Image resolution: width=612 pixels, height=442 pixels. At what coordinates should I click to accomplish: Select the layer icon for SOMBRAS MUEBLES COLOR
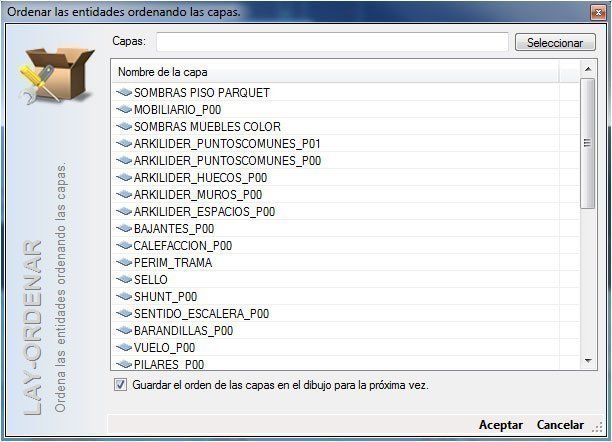124,127
